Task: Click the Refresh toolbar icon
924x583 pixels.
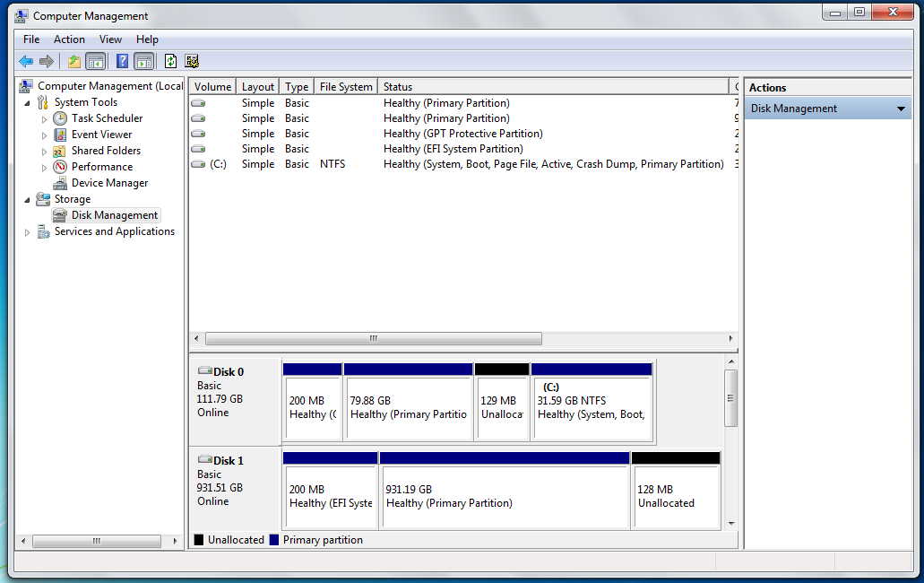Action: click(171, 61)
